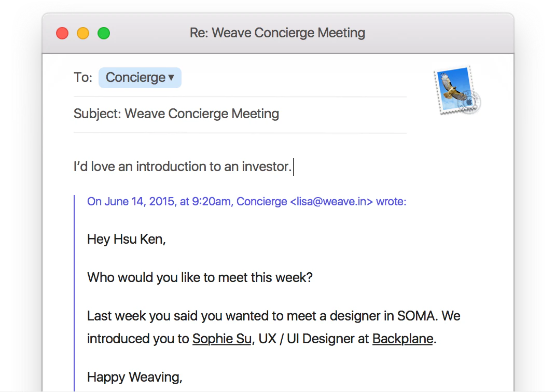Click the vertical quote indent bar
Viewport: 555px width, 392px height.
coord(76,285)
